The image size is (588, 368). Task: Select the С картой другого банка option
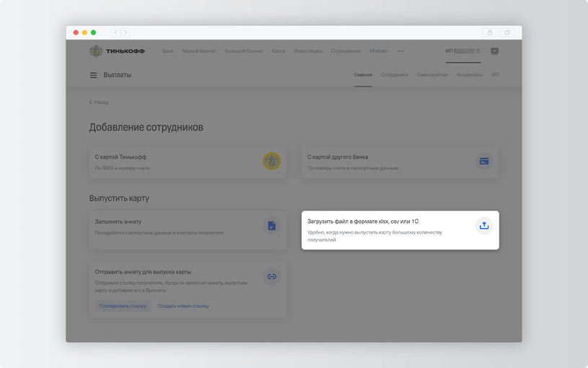coord(400,162)
